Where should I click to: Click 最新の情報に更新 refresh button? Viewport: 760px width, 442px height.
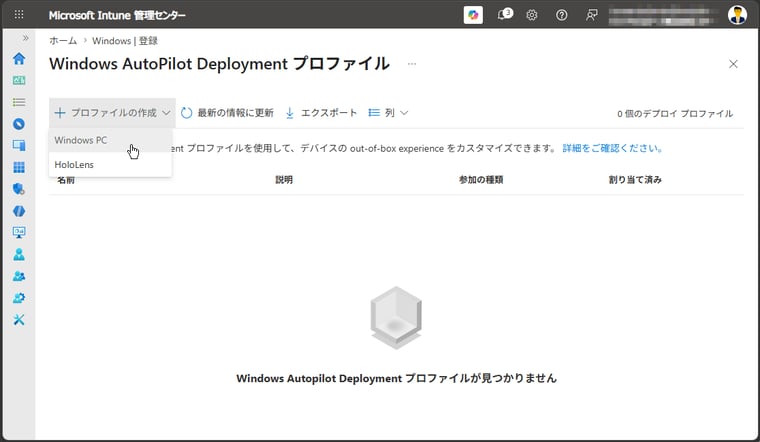click(x=227, y=113)
